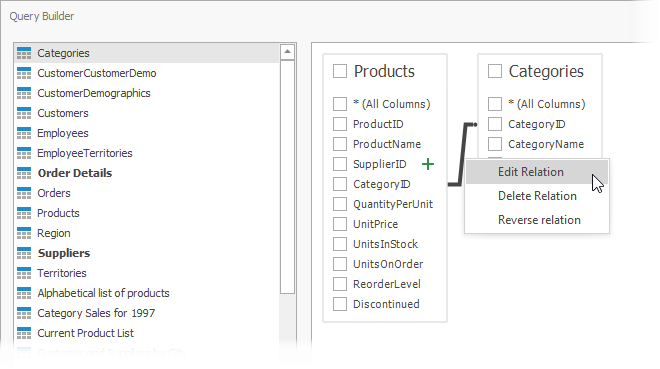Select Category Sales for 1997 view
Image resolution: width=660 pixels, height=369 pixels.
point(147,313)
